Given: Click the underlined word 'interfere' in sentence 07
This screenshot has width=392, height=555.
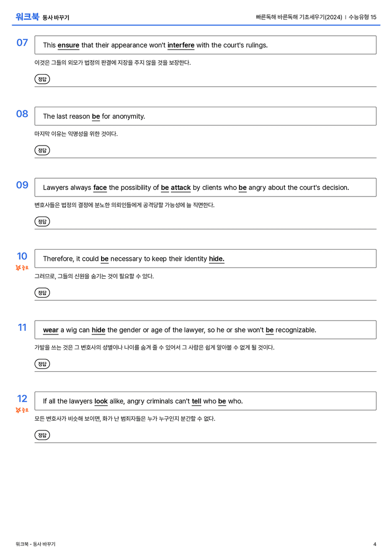Looking at the screenshot, I should (181, 45).
